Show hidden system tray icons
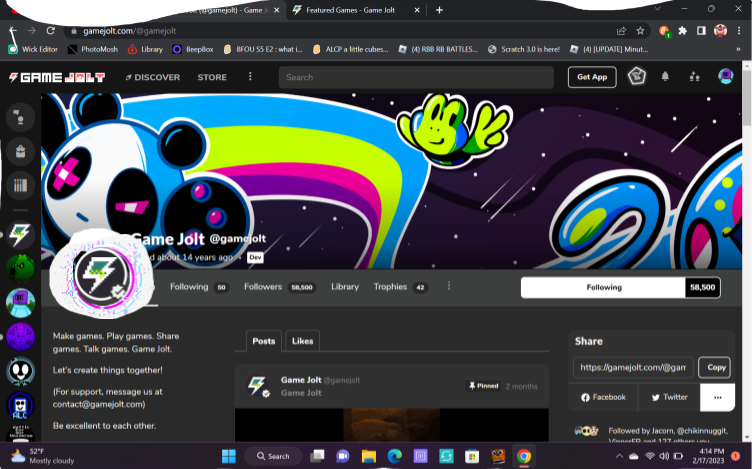 619,456
